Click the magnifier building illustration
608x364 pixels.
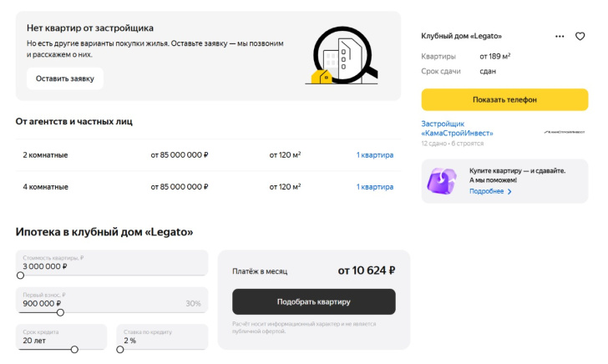pyautogui.click(x=342, y=57)
